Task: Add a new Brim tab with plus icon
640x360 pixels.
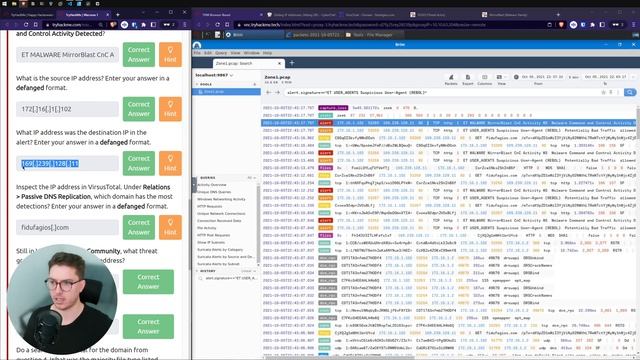Action: click(x=292, y=63)
